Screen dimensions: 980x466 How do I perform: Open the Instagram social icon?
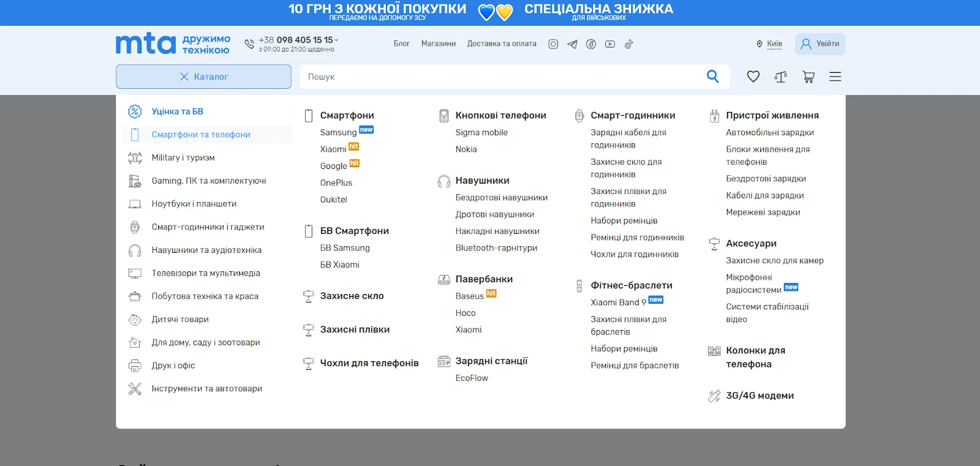(x=553, y=44)
